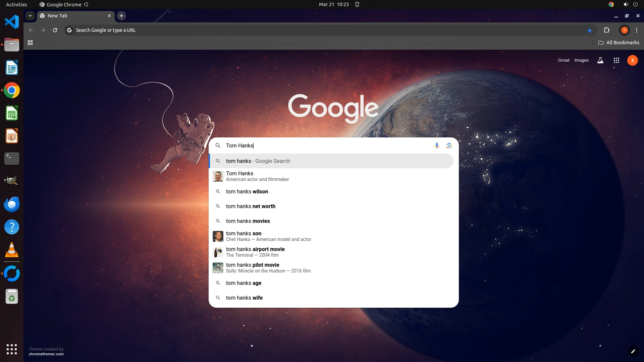Choose the "tom hanks airport movie" suggestion
Screen dimensions: 644x362
(x=255, y=252)
